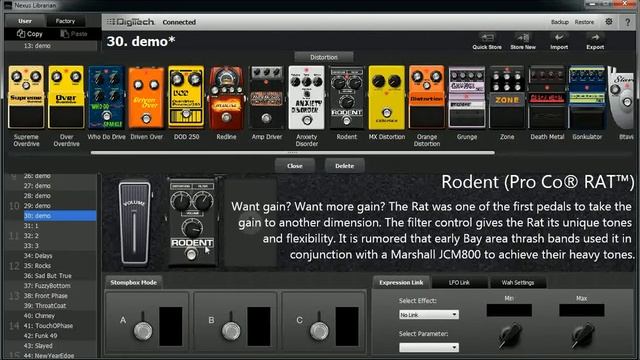640x360 pixels.
Task: Select preset 41: TouchOPhase
Action: click(x=60, y=326)
